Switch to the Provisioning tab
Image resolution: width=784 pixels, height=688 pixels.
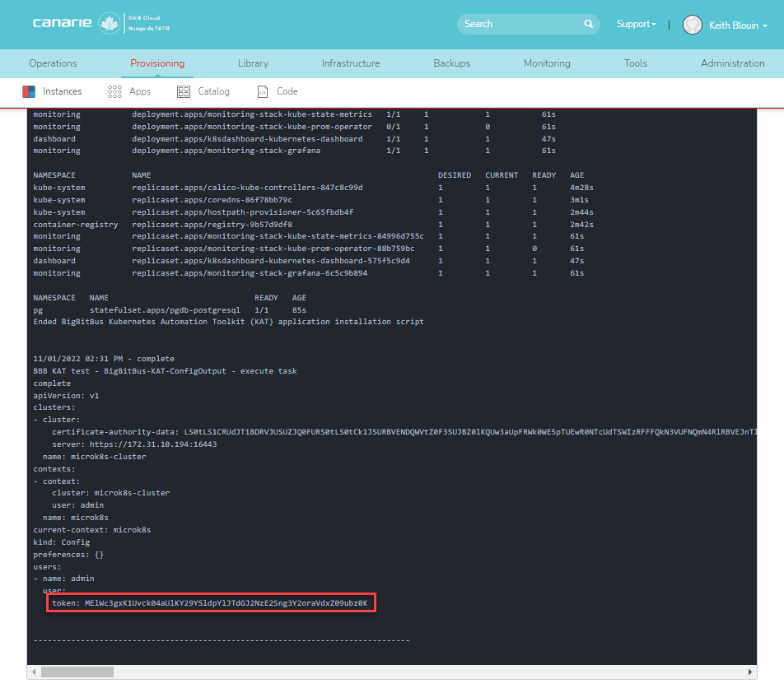157,63
